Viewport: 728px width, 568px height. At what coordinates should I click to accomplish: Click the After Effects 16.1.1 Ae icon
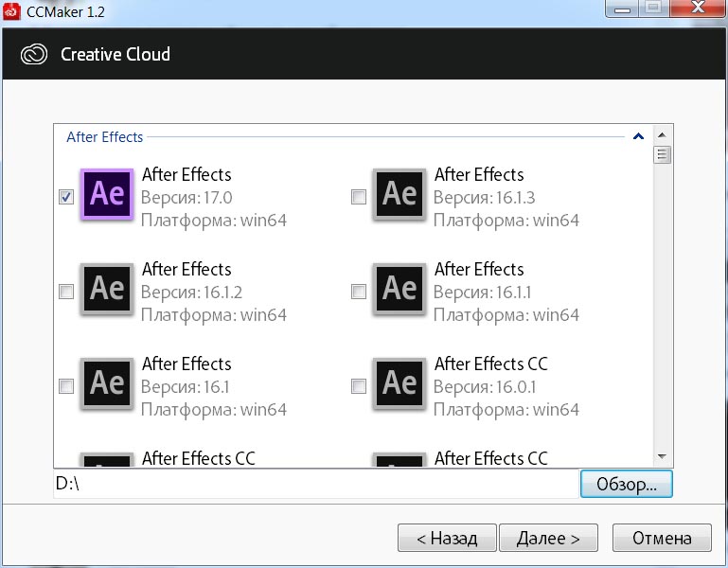(x=400, y=289)
